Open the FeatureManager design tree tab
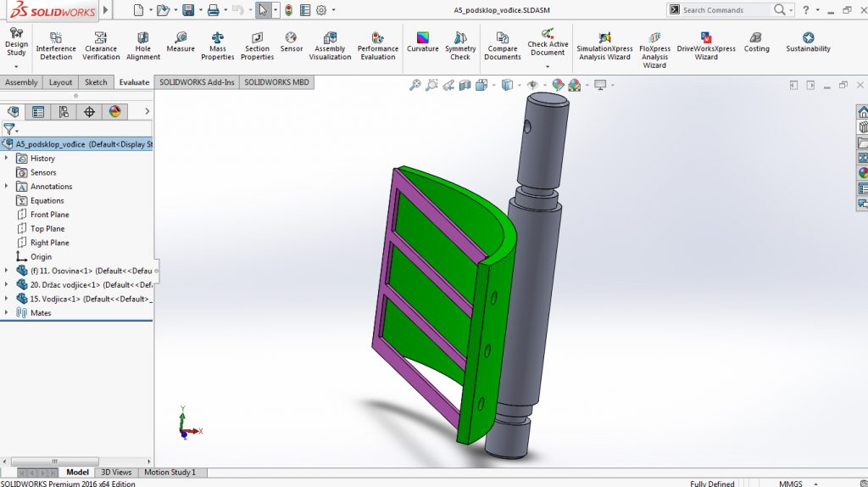The width and height of the screenshot is (868, 487). pyautogui.click(x=14, y=112)
